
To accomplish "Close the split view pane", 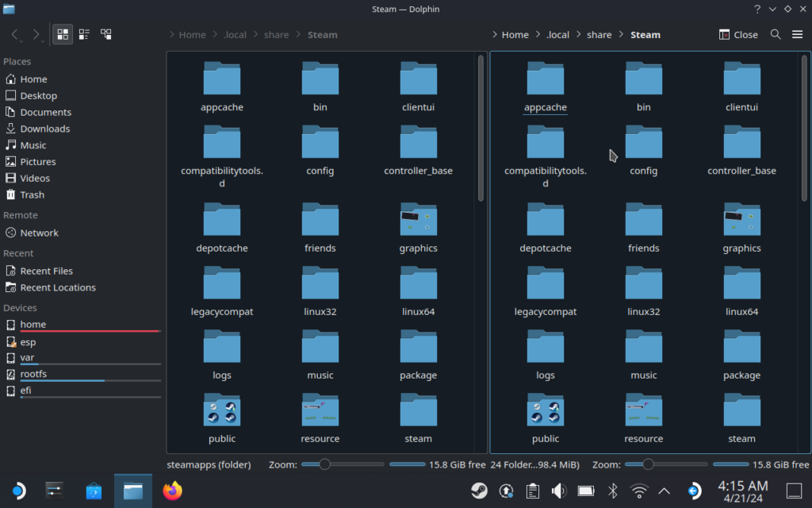I will point(738,34).
